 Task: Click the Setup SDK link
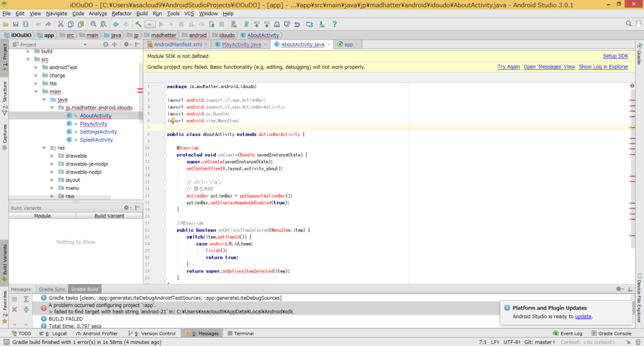point(615,56)
